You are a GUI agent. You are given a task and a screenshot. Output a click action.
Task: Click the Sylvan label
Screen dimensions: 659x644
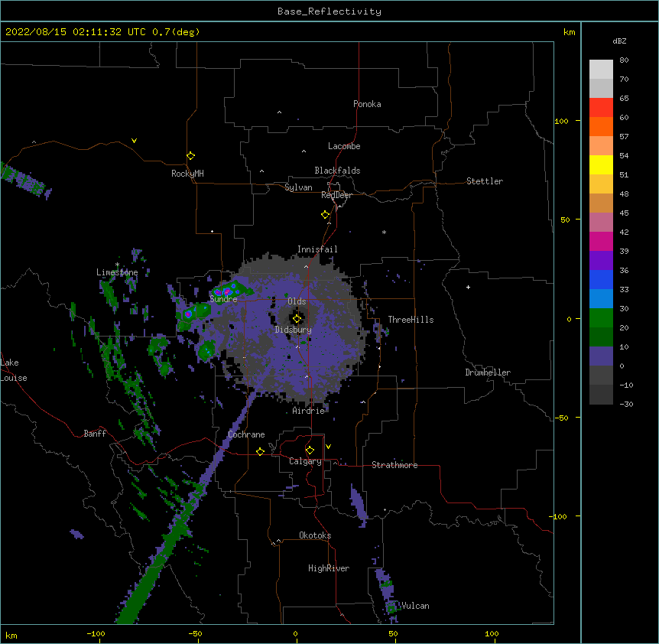[x=298, y=187]
